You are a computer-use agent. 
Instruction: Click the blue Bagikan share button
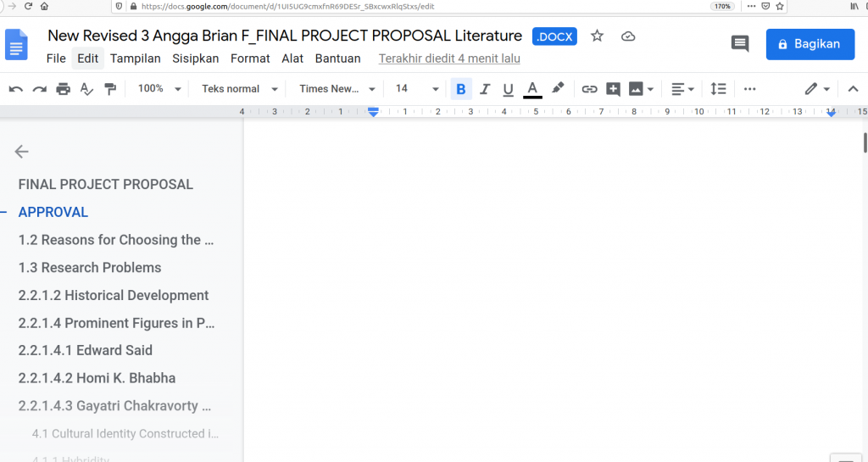[x=810, y=44]
